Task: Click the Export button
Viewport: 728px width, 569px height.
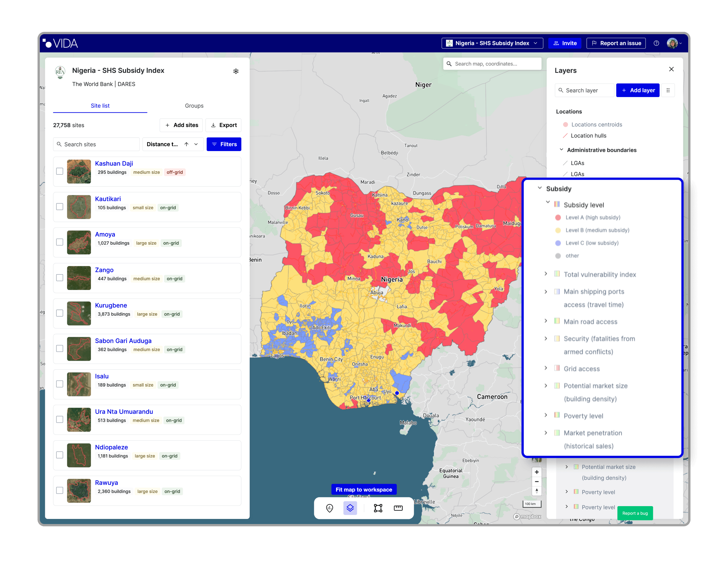Action: pos(223,125)
